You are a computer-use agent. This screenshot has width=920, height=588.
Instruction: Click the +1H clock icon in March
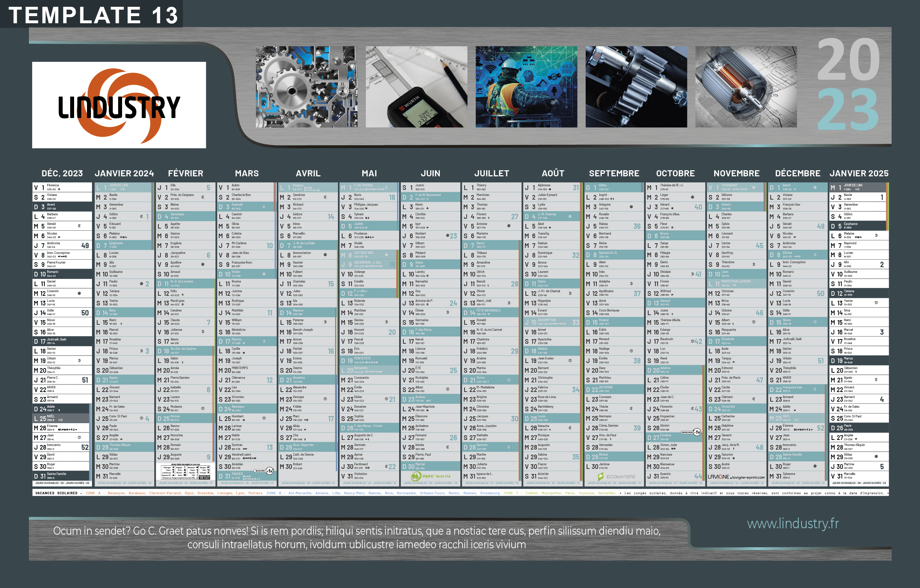tap(269, 471)
